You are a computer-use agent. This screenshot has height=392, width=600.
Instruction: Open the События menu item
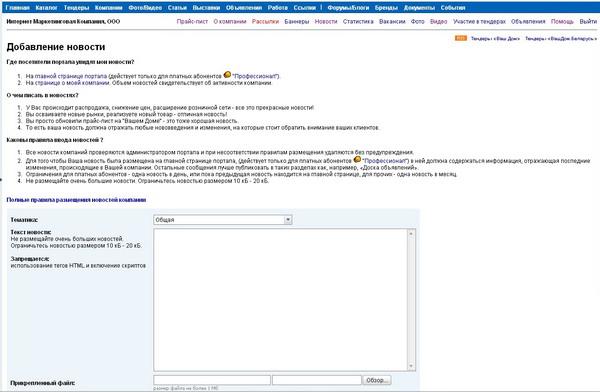coord(453,8)
